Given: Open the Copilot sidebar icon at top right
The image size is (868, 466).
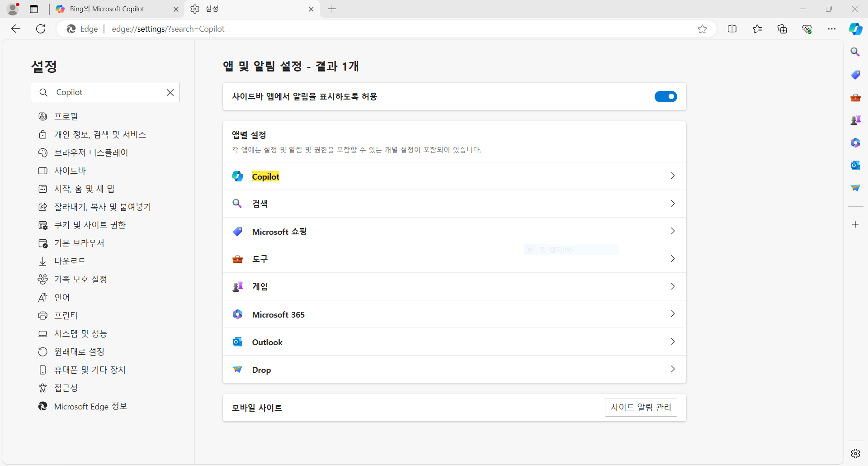Looking at the screenshot, I should point(855,29).
